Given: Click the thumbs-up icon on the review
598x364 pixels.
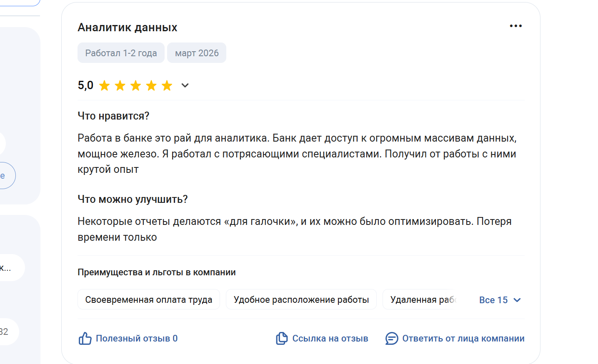Looking at the screenshot, I should 85,338.
